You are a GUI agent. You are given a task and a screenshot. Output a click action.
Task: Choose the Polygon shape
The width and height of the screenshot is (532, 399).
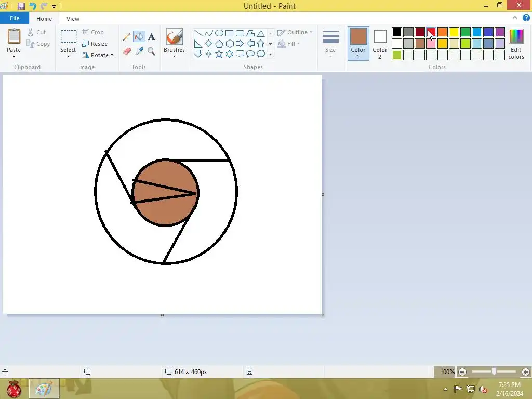(250, 33)
